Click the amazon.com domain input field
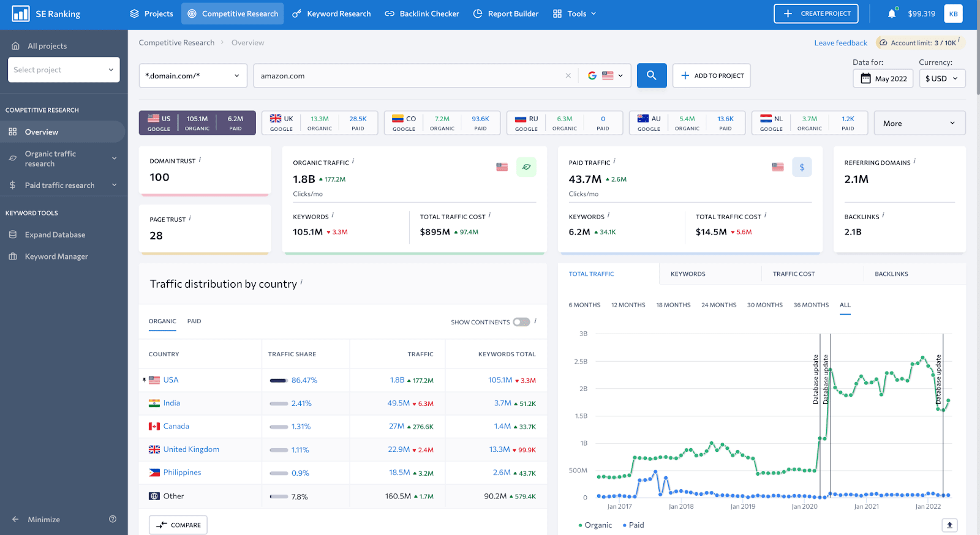 tap(410, 76)
